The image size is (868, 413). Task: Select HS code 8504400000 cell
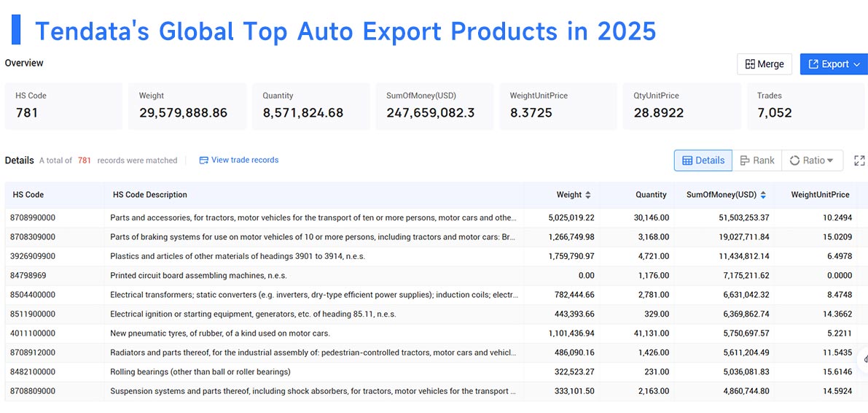point(33,294)
